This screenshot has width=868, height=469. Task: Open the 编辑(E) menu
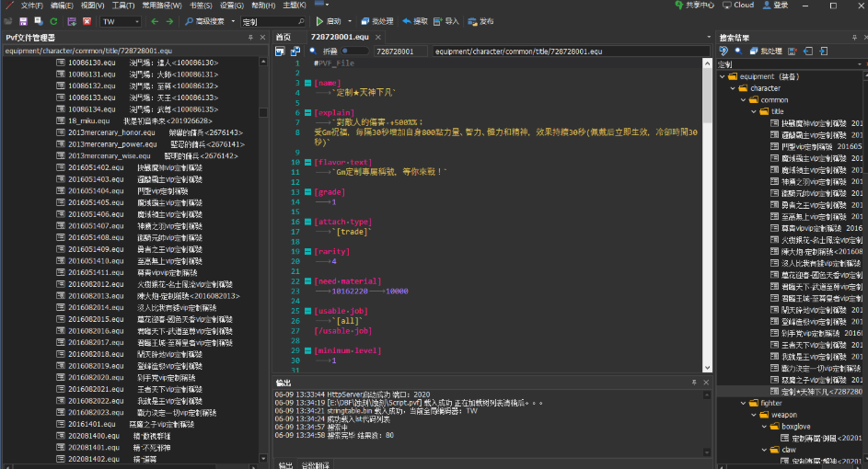62,5
